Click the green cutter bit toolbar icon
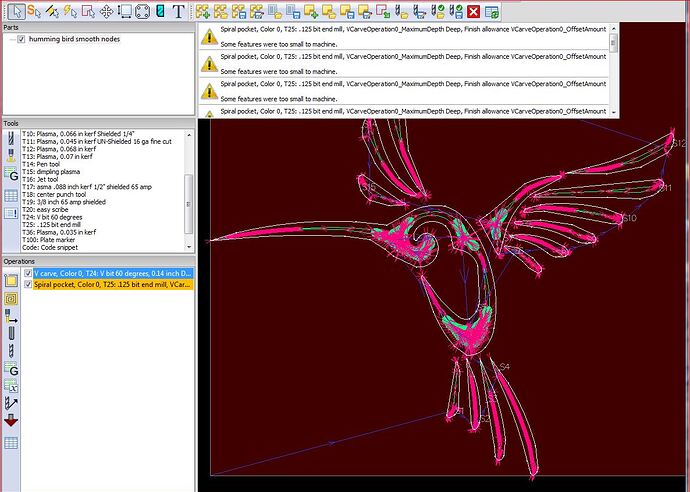The height and width of the screenshot is (492, 690). (160, 11)
